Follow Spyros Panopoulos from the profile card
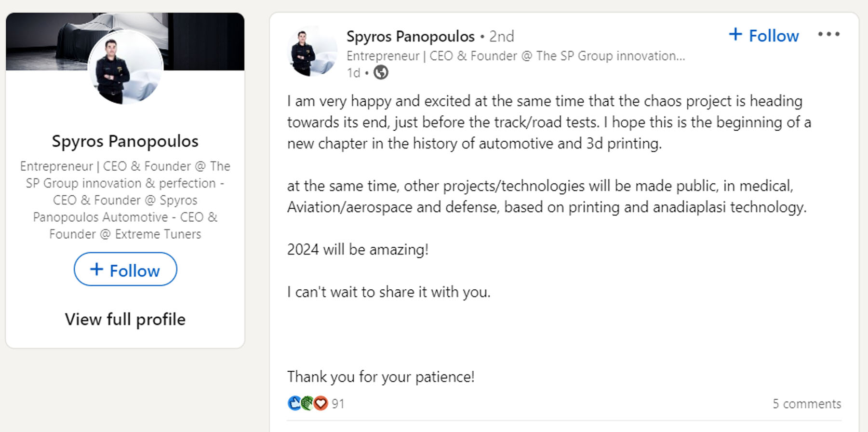Viewport: 868px width, 432px height. click(x=125, y=270)
